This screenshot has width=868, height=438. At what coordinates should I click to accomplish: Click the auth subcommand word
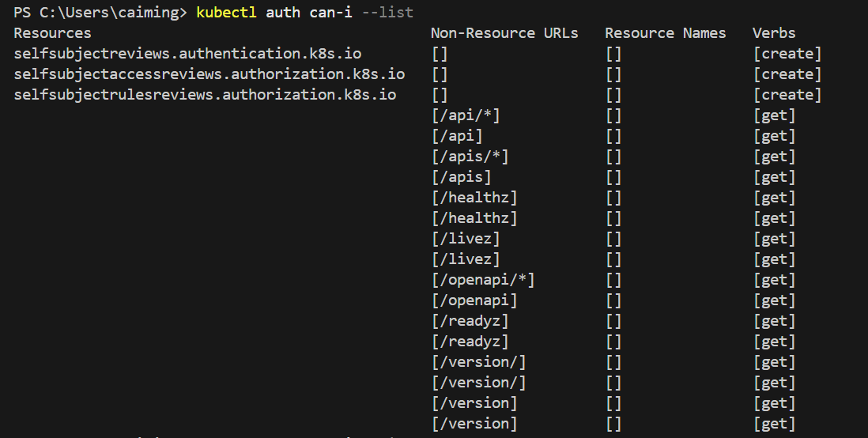[283, 12]
